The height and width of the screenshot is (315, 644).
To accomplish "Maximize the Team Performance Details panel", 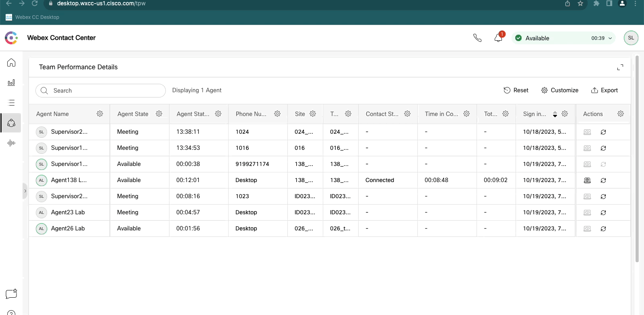I will (x=620, y=67).
